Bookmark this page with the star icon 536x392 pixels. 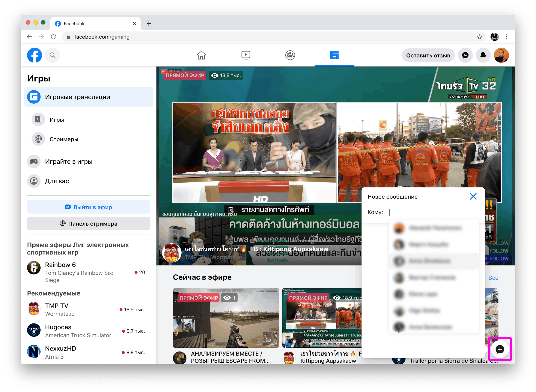(479, 37)
